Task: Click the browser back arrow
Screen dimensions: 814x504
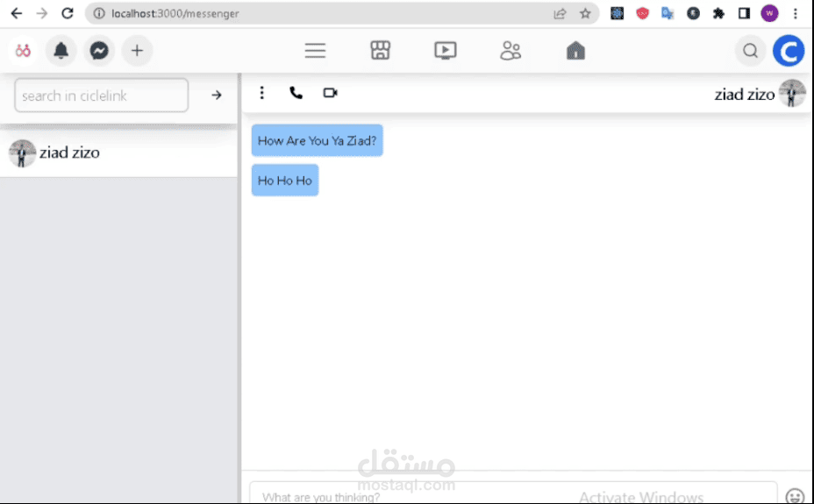Action: (17, 13)
